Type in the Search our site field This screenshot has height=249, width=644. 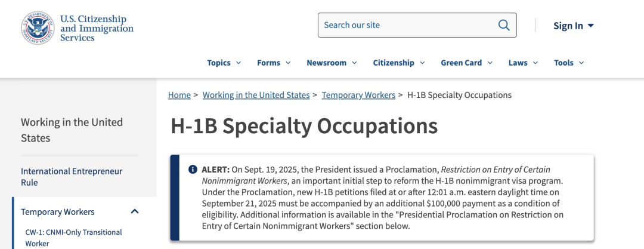click(408, 25)
